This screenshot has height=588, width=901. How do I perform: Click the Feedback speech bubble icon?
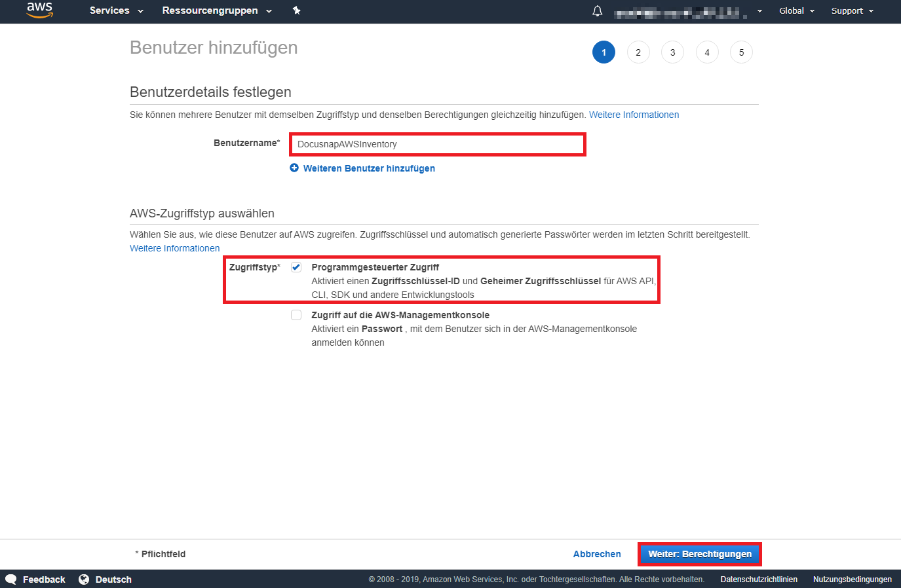[x=11, y=579]
